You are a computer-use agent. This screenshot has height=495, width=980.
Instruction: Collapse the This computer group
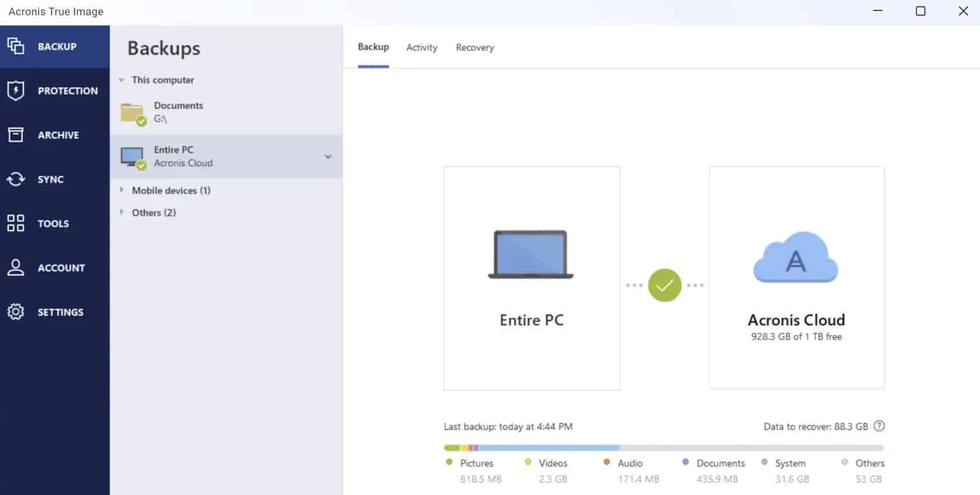(121, 80)
